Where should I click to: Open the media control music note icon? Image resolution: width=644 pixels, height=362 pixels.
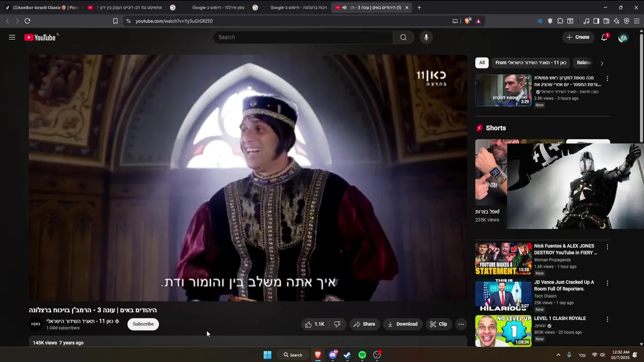[x=586, y=21]
